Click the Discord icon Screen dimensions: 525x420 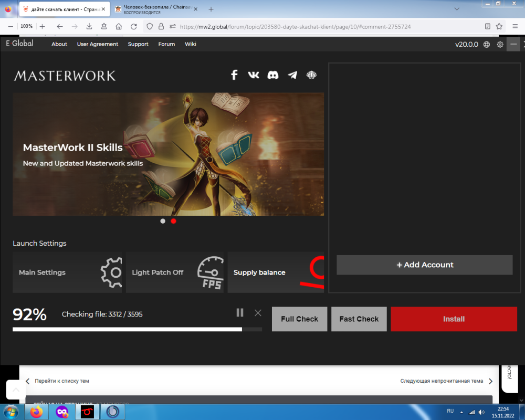(x=273, y=75)
